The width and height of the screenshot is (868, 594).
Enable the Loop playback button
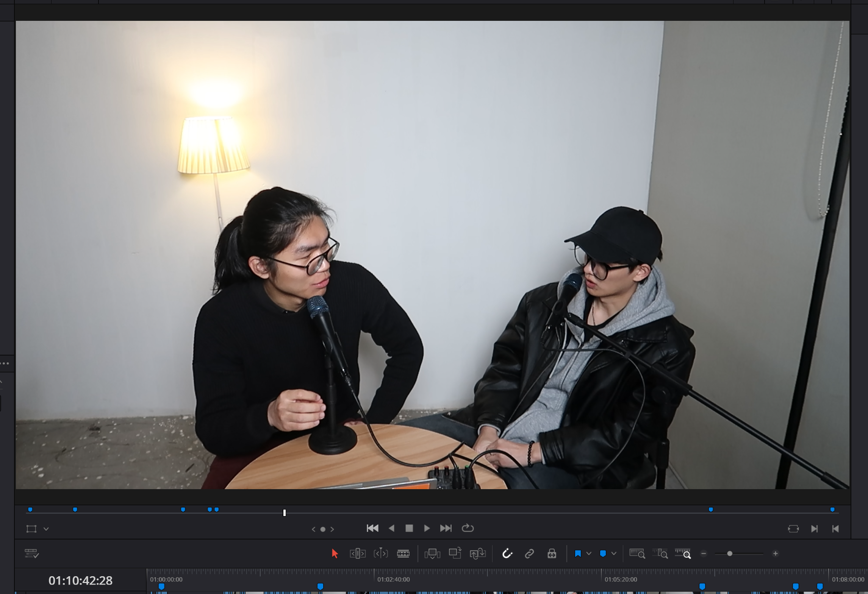click(468, 528)
